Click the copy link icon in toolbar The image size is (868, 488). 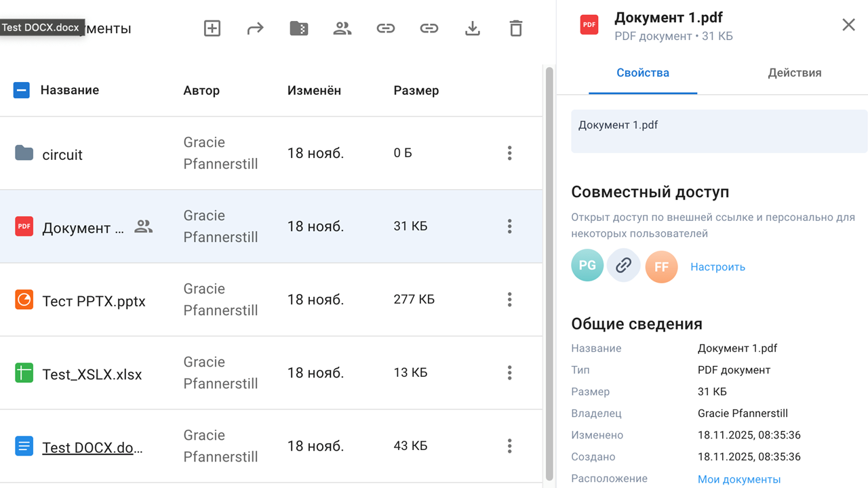(429, 28)
